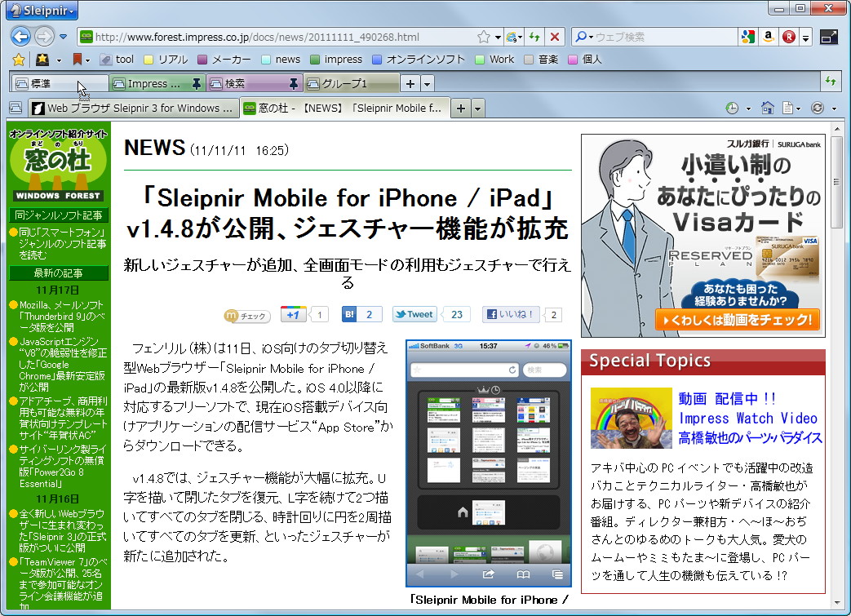Image resolution: width=851 pixels, height=616 pixels.
Task: Open the tool tag bookmark folder
Action: click(x=117, y=60)
